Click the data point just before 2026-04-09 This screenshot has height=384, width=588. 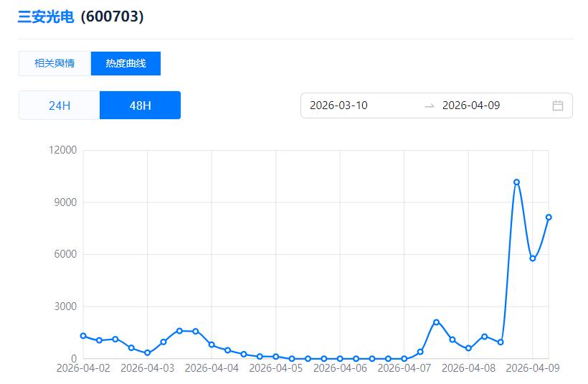pos(533,258)
